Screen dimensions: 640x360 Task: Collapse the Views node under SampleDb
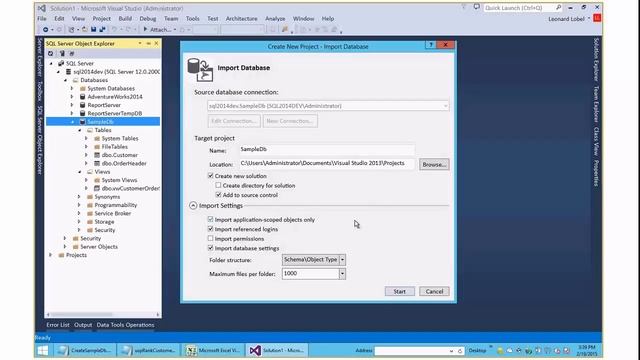click(x=80, y=172)
